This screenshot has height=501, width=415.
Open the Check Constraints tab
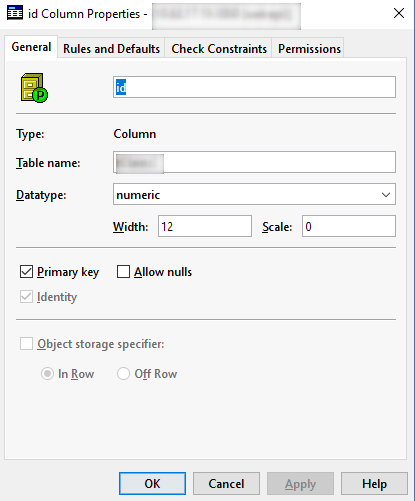click(x=219, y=49)
